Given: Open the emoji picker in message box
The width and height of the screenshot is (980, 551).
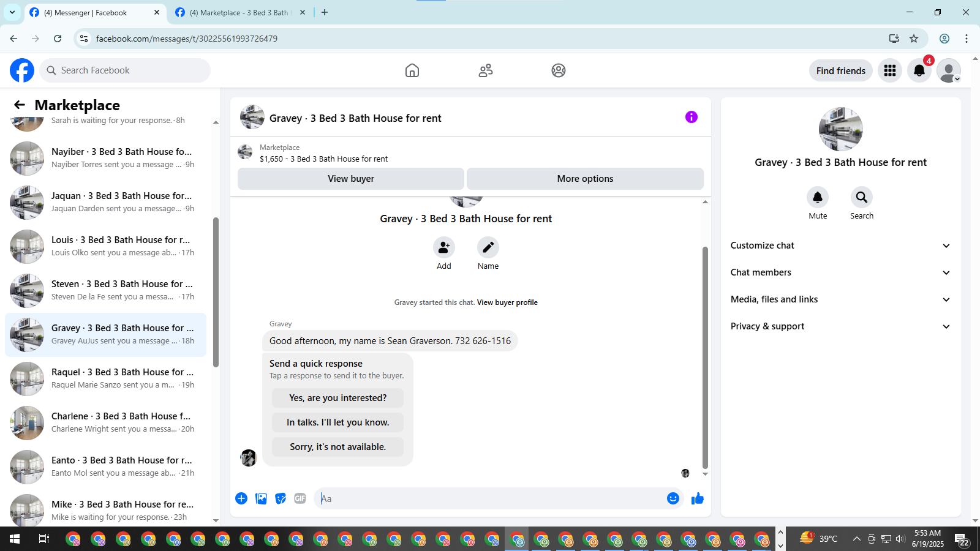Looking at the screenshot, I should (673, 498).
